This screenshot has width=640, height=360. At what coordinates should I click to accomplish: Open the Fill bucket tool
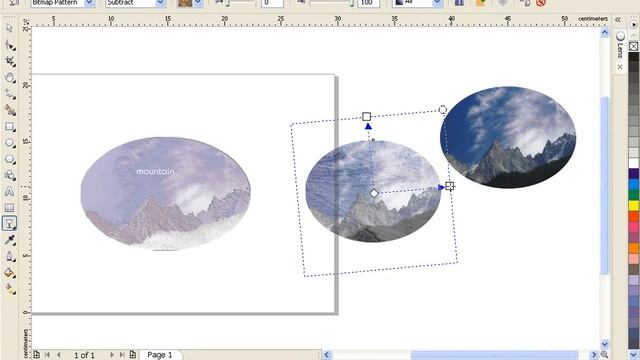pos(9,273)
